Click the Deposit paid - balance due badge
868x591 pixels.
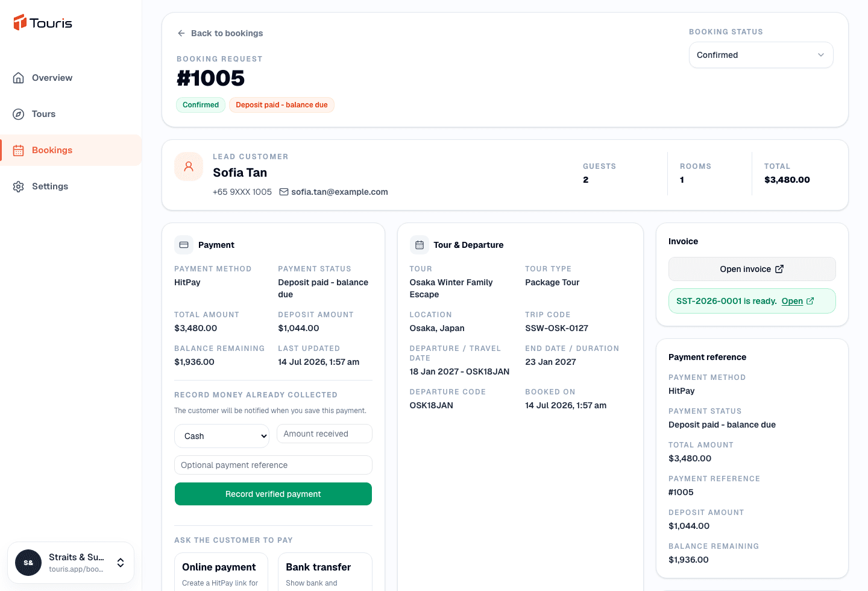281,105
